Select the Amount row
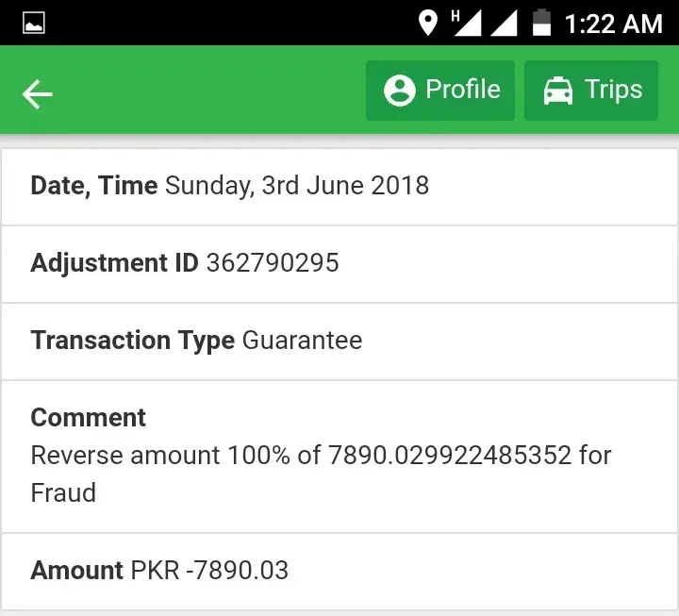This screenshot has height=616, width=679. click(x=339, y=571)
